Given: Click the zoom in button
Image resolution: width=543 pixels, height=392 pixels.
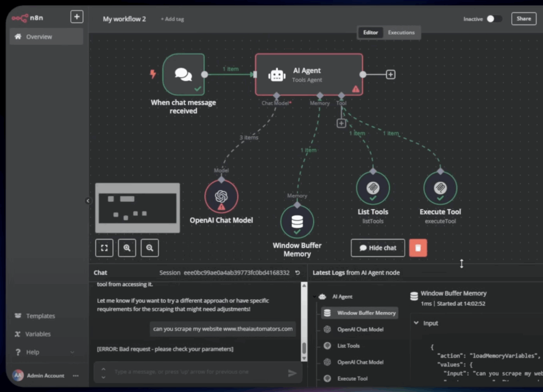Looking at the screenshot, I should click(127, 248).
